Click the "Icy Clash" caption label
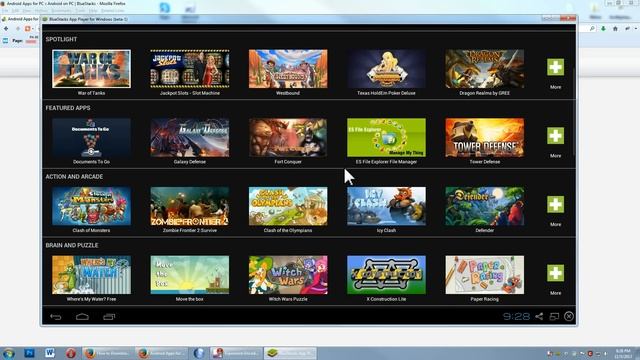Image resolution: width=640 pixels, height=360 pixels. pos(386,230)
